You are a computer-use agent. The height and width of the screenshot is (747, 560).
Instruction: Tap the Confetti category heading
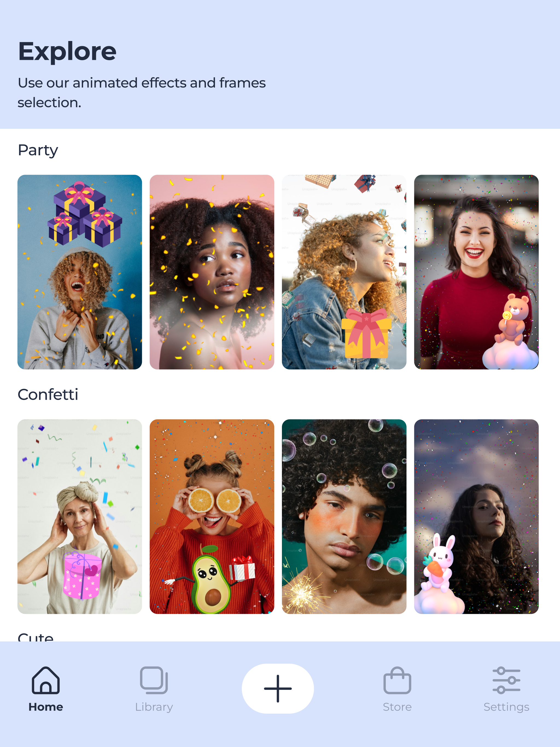[x=48, y=395]
